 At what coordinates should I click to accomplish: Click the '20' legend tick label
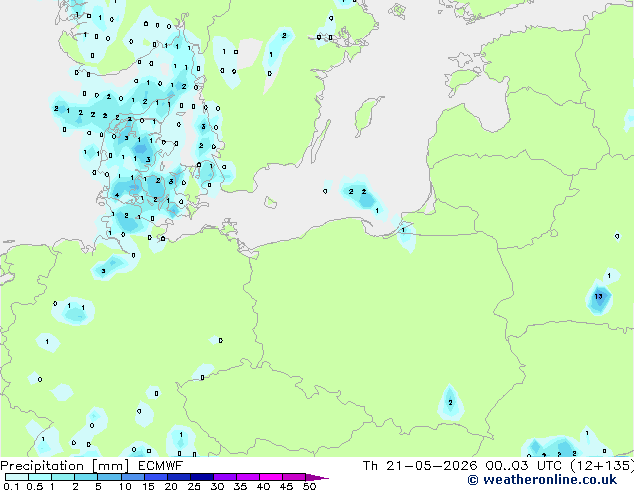(171, 486)
